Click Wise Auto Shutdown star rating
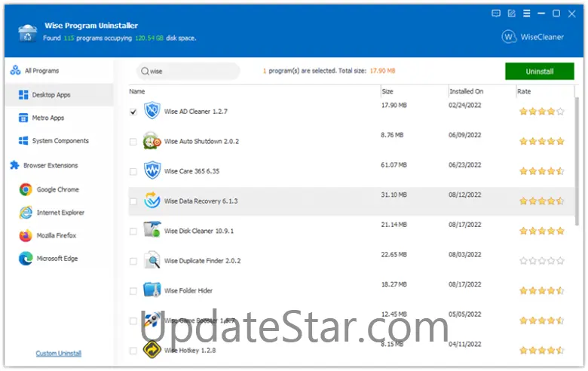The height and width of the screenshot is (371, 588). pyautogui.click(x=541, y=141)
